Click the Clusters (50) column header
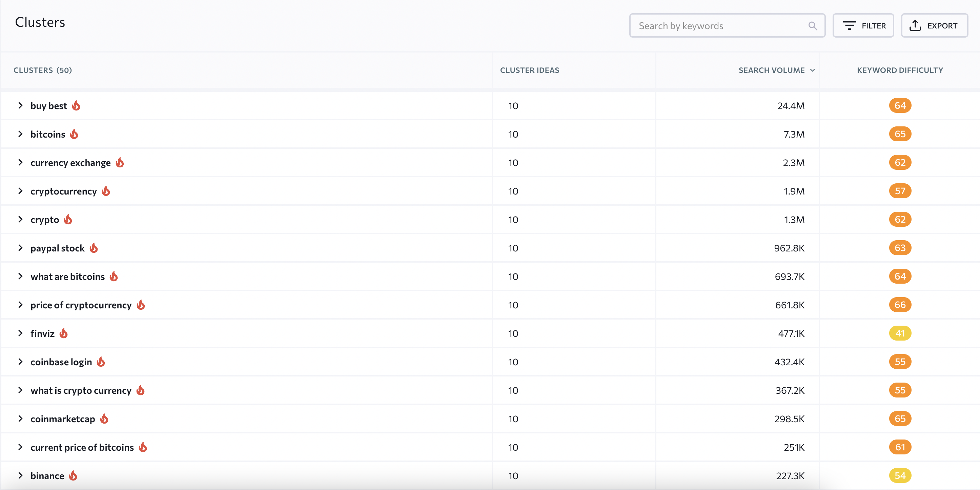Viewport: 980px width, 490px height. [x=43, y=70]
